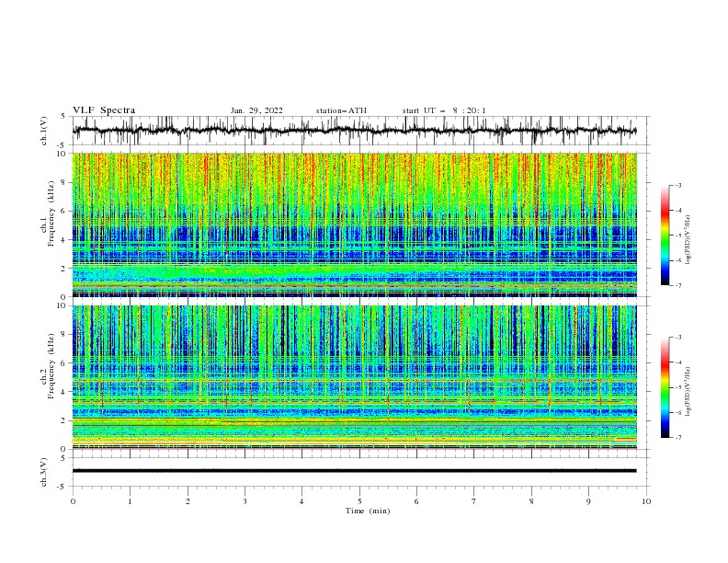Viewport: 728px width, 563px height.
Task: Select the date "Jan. 29, 2022"
Action: (256, 110)
